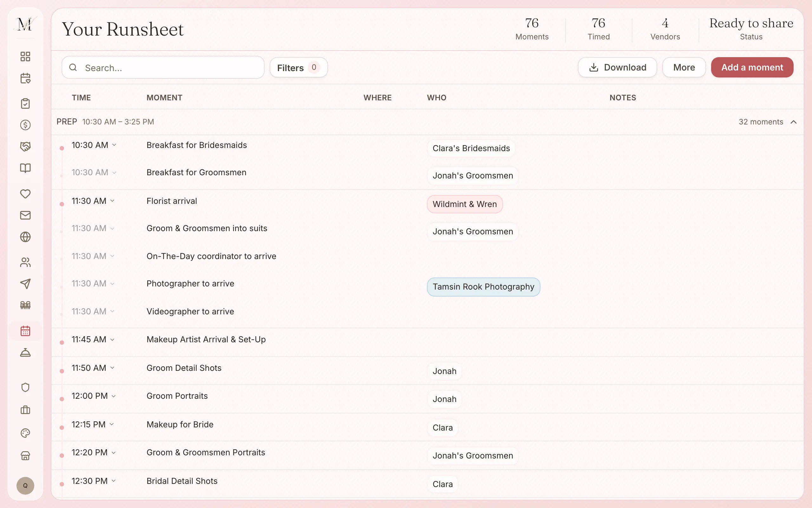Open time dropdown for Florist arrival
The width and height of the screenshot is (812, 508).
[112, 201]
